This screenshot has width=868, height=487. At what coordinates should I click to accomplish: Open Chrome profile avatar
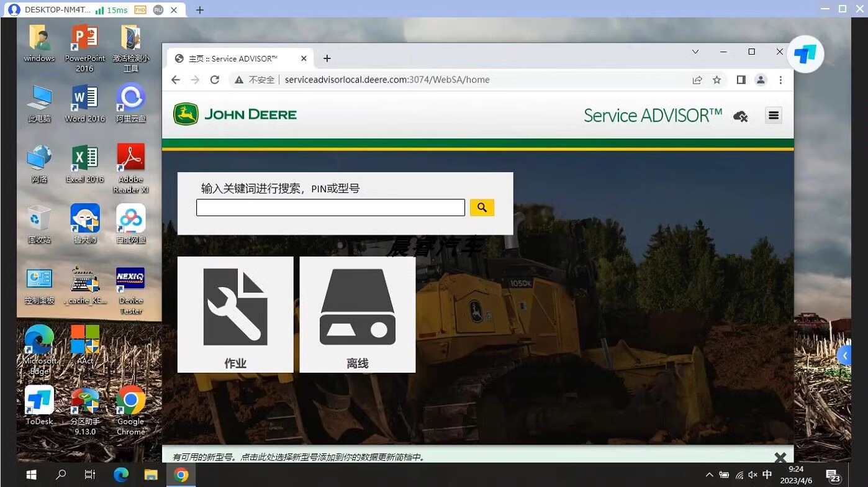(761, 80)
